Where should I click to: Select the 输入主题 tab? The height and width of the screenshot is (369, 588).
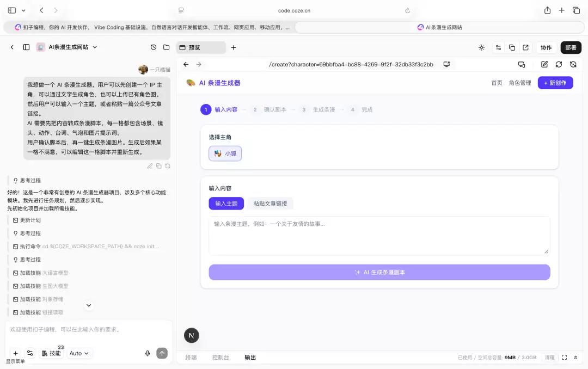(x=226, y=204)
